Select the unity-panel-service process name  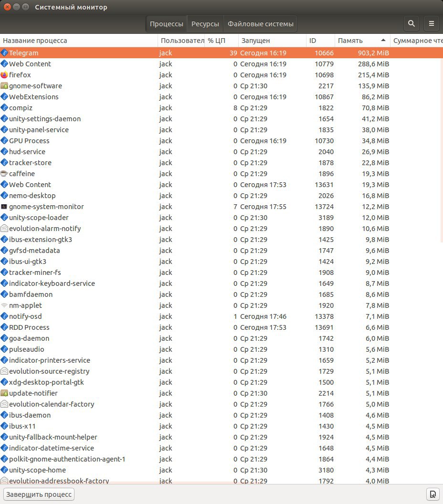(x=39, y=129)
